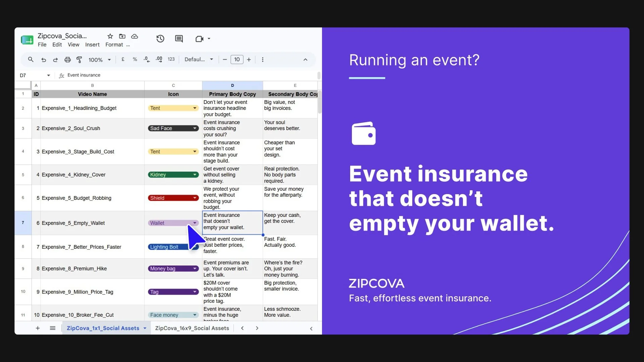Viewport: 644px width, 362px height.
Task: Decrease decimal places
Action: (147, 59)
